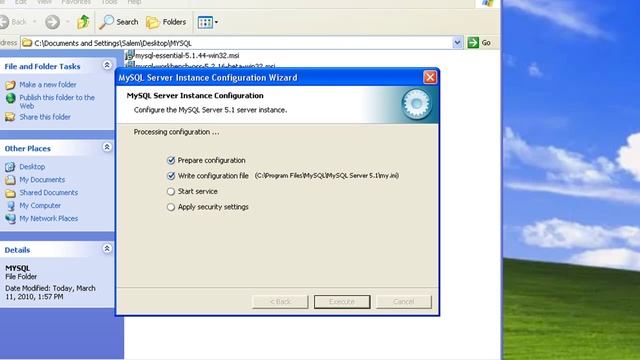This screenshot has width=640, height=360.
Task: Click Processing configuration text
Action: pos(176,132)
